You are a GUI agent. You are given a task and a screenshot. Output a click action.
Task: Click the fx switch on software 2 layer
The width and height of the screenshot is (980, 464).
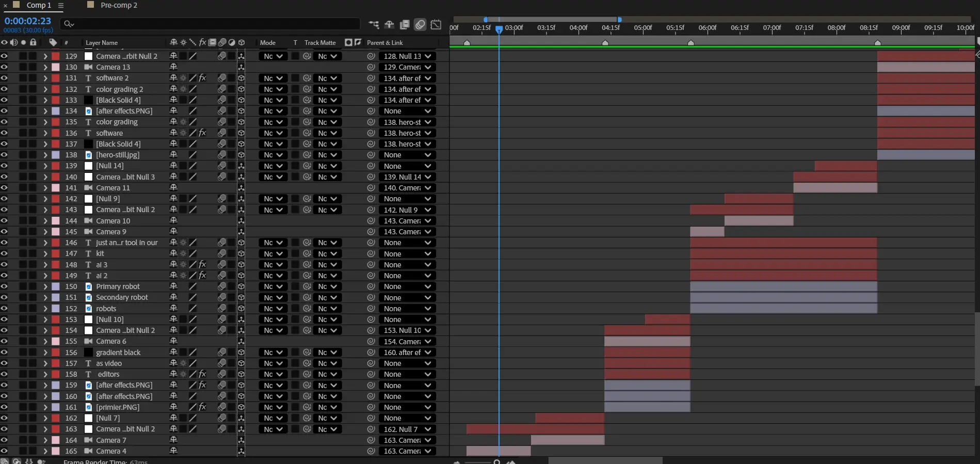pyautogui.click(x=202, y=78)
